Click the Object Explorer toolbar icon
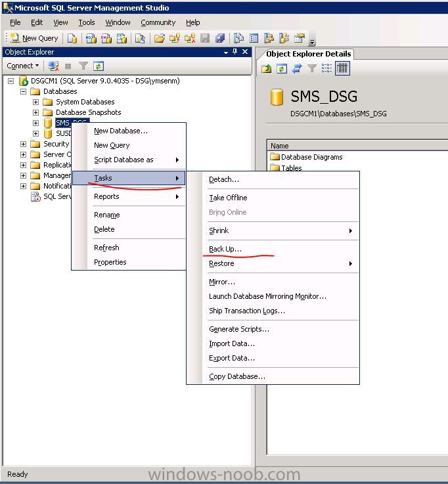Image resolution: width=448 pixels, height=484 pixels. click(x=269, y=38)
